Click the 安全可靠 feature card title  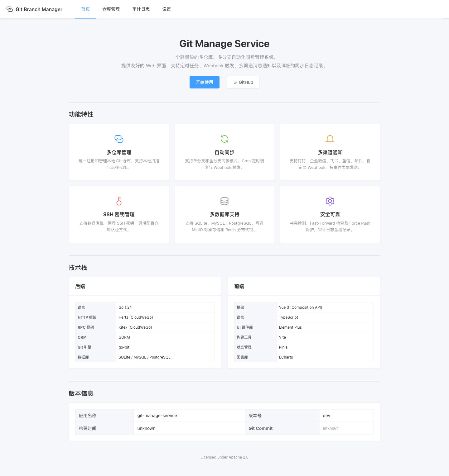[x=330, y=214]
